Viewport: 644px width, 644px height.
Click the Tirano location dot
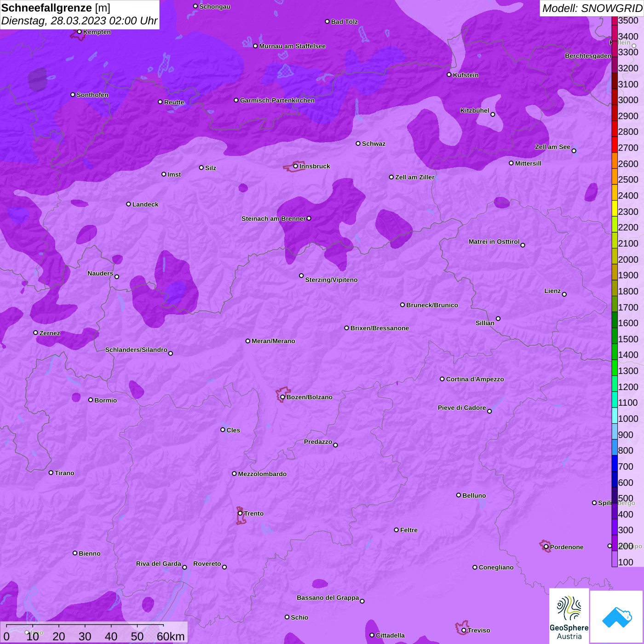tap(51, 472)
